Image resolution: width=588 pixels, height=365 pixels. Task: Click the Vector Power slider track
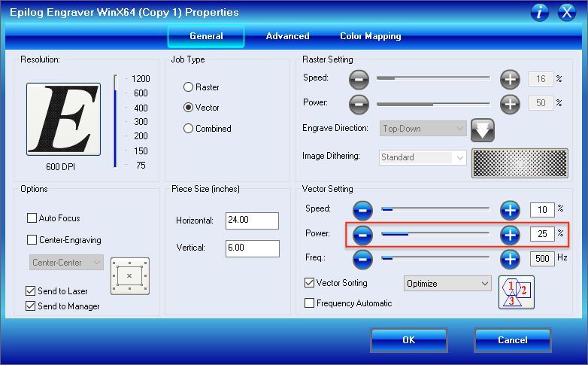coord(435,233)
